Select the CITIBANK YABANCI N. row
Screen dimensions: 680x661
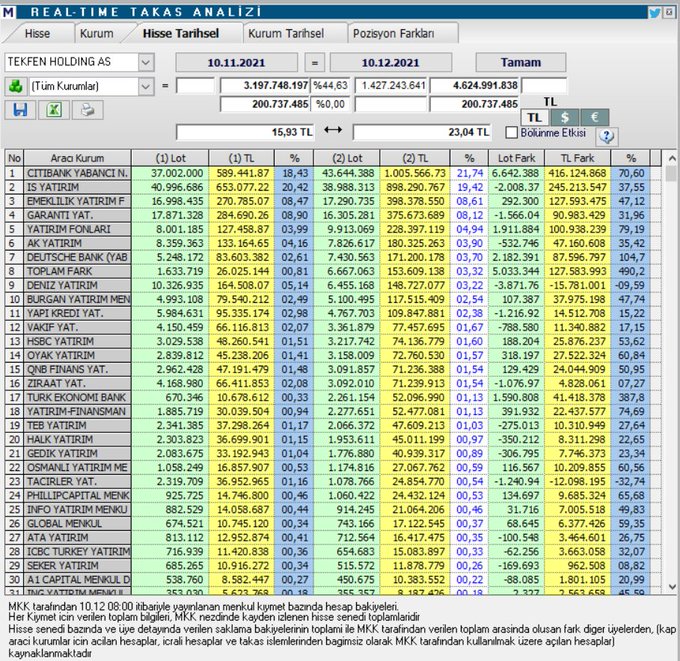(x=333, y=173)
